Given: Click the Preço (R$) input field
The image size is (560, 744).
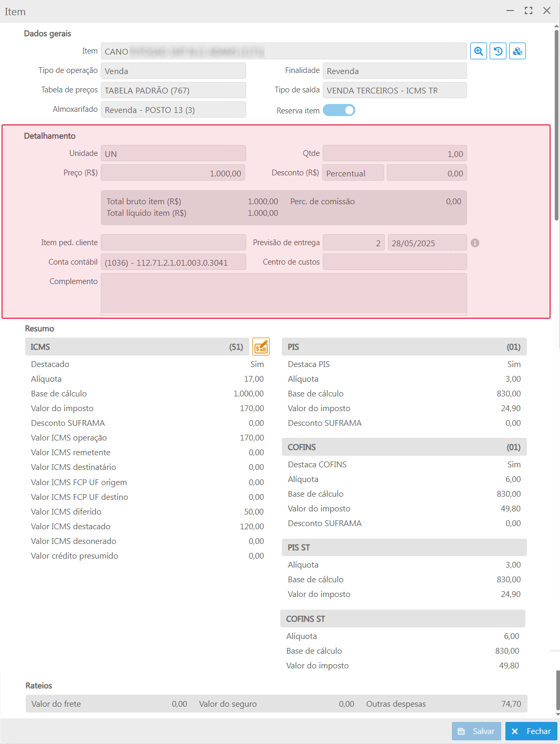Looking at the screenshot, I should [173, 173].
